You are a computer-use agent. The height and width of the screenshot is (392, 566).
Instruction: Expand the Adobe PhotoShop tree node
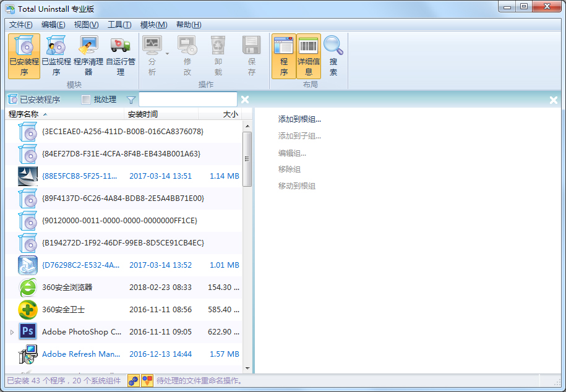[x=12, y=332]
